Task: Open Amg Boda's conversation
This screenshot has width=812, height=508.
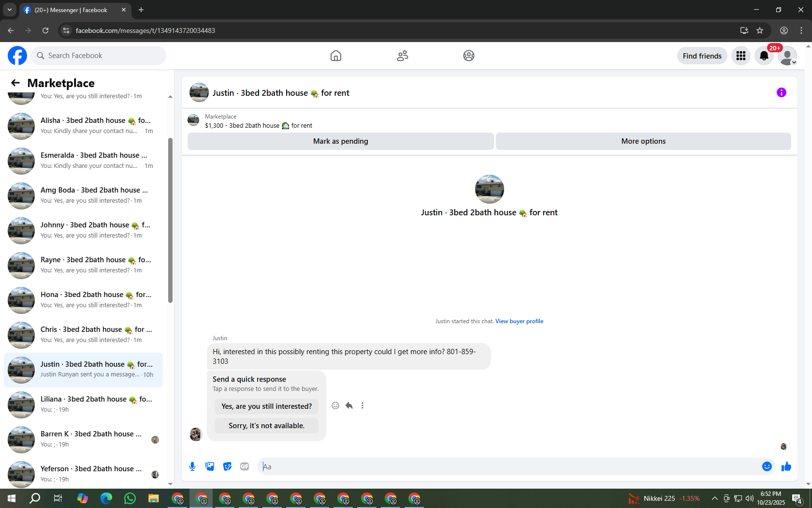Action: point(83,195)
